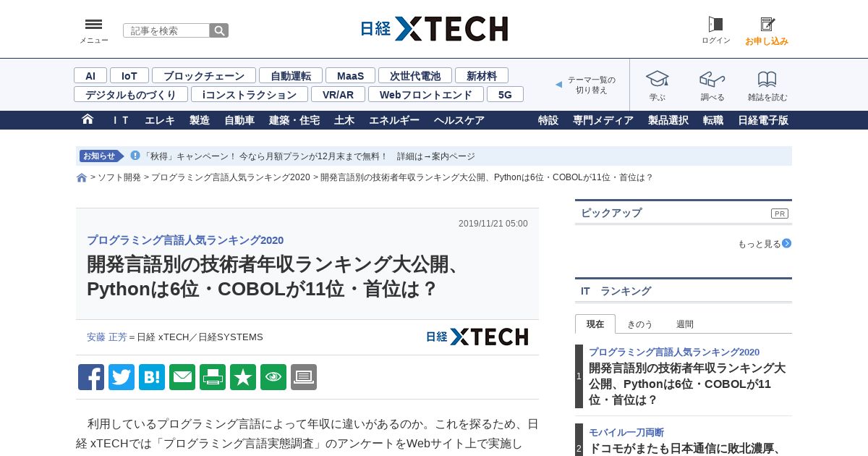Click the 日経 xTECH logo beside author
Image resolution: width=868 pixels, height=456 pixels.
pyautogui.click(x=477, y=337)
